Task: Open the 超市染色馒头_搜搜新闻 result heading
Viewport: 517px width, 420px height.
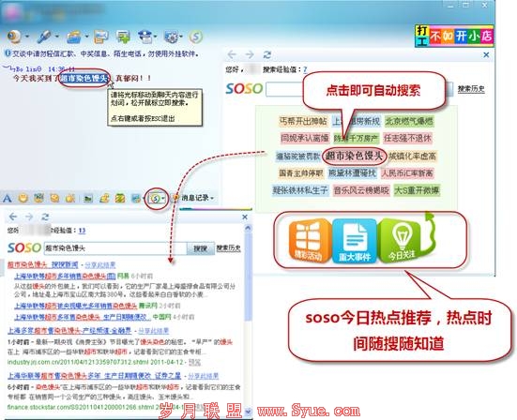Action: (x=43, y=264)
